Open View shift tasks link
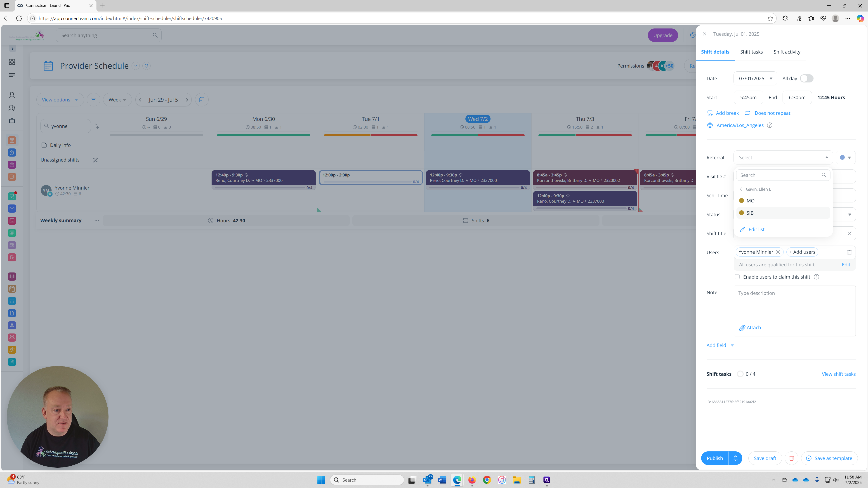 pyautogui.click(x=838, y=374)
